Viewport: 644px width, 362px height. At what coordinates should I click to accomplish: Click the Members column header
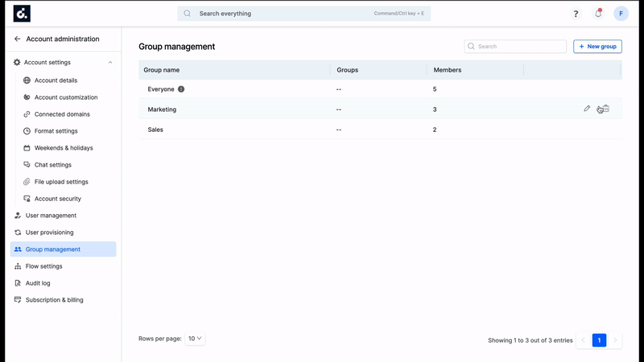pos(448,70)
